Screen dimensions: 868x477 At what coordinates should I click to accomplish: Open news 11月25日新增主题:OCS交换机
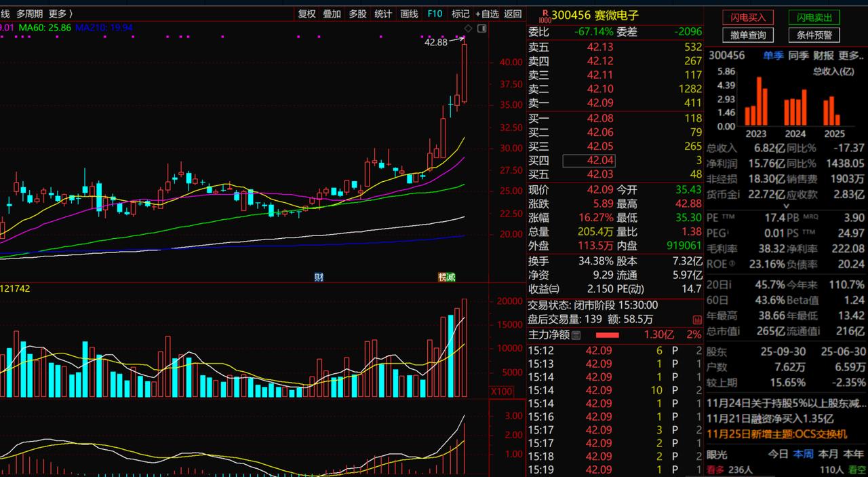[776, 434]
